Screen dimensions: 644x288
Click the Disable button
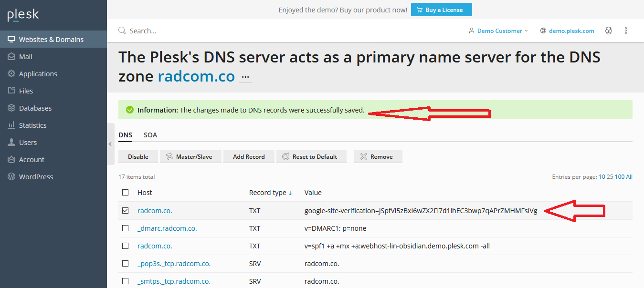click(x=138, y=156)
